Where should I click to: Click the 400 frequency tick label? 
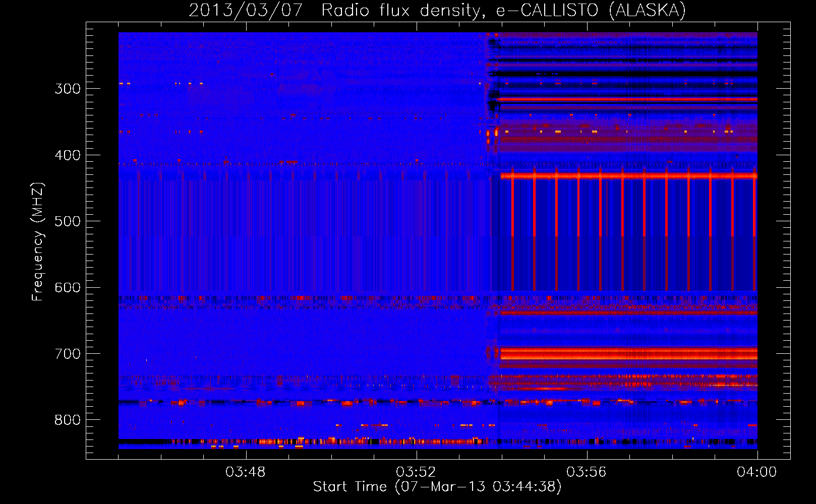(68, 155)
